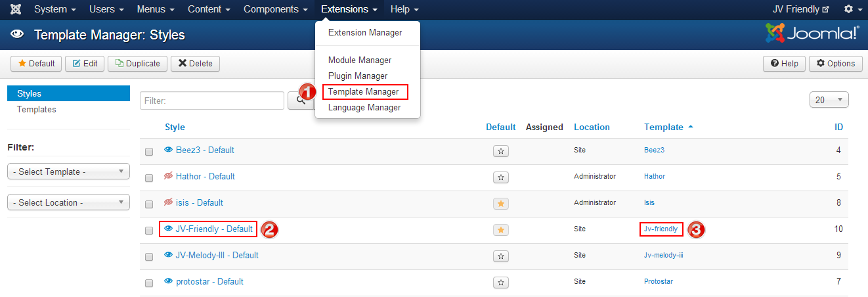Open the Help button
Viewport: 868px width, 297px height.
coord(784,64)
